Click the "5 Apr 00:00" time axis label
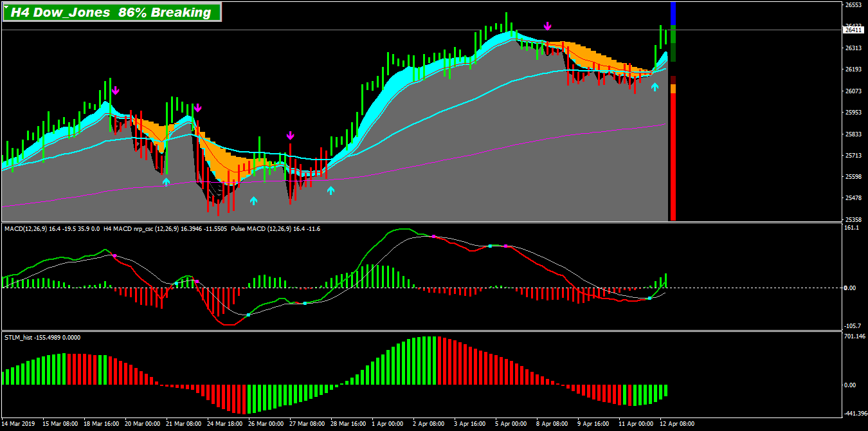Screen dimensions: 868x431 click(511, 424)
